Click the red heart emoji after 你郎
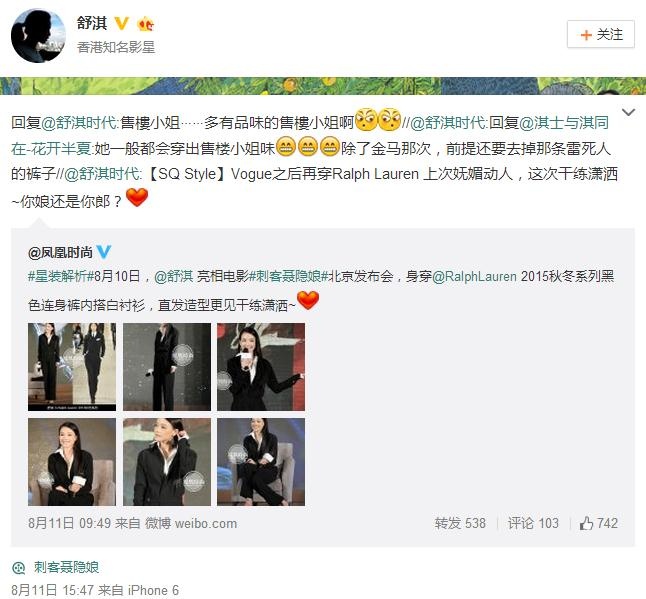The image size is (646, 599). [x=137, y=197]
